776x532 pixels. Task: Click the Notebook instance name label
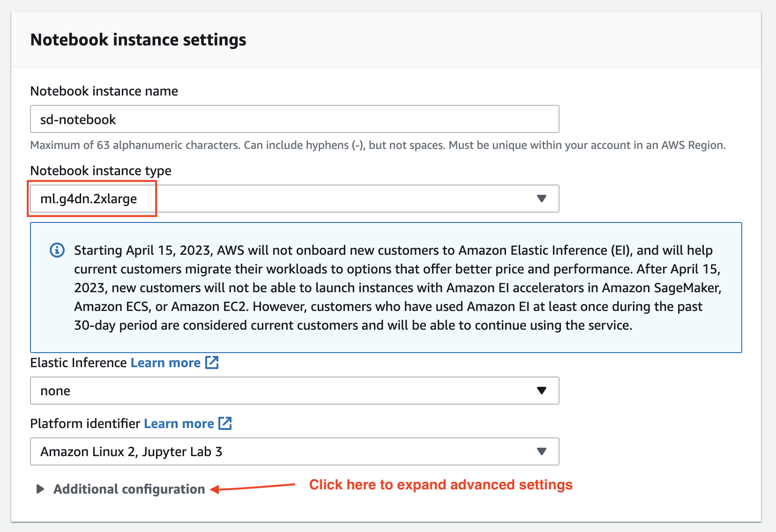coord(104,91)
